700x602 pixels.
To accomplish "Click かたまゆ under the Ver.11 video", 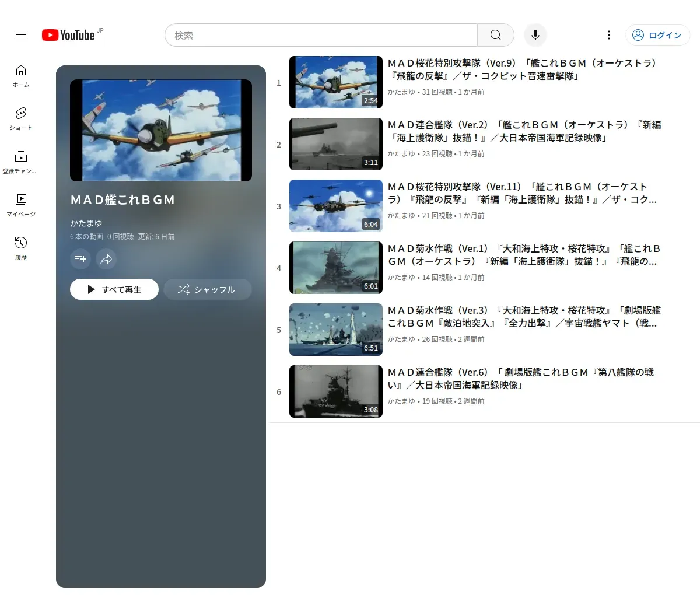I will 401,216.
